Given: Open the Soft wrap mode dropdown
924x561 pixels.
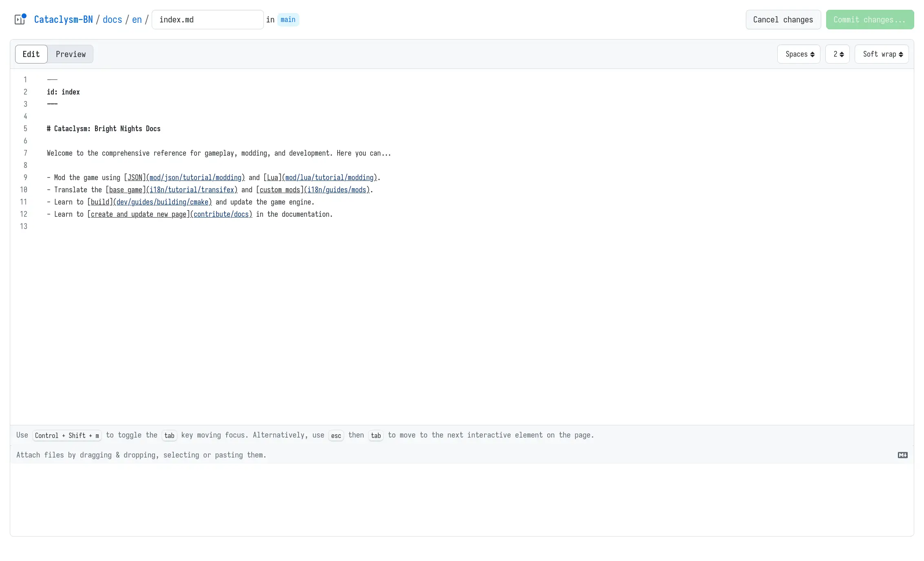Looking at the screenshot, I should click(881, 54).
